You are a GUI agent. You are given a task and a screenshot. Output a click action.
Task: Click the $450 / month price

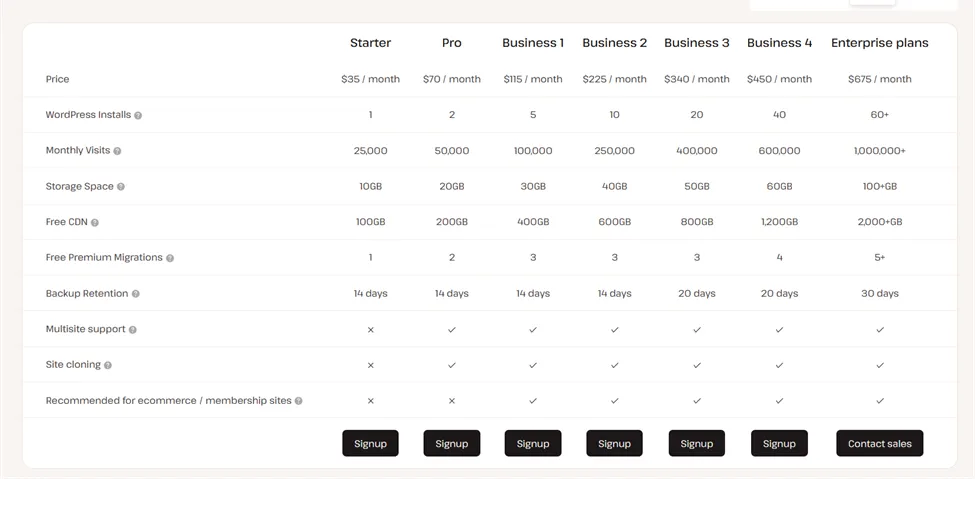click(x=779, y=79)
